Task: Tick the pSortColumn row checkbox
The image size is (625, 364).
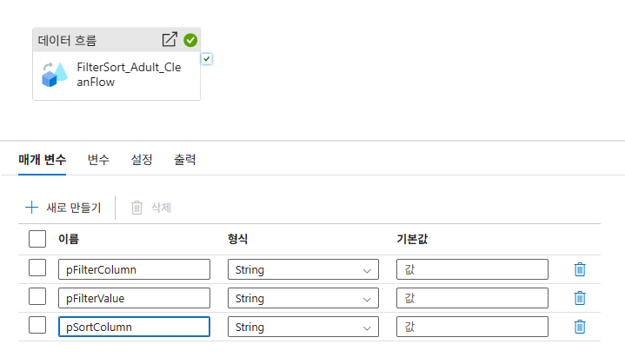Action: tap(37, 326)
